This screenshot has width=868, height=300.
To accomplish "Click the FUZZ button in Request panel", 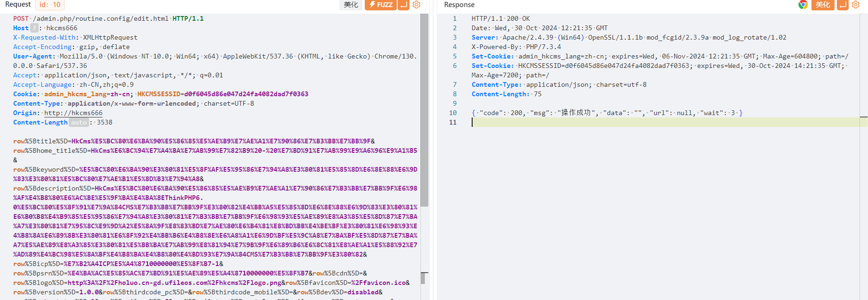I will point(380,5).
